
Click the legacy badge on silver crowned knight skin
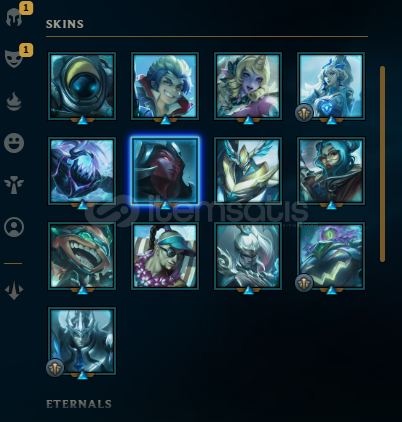pyautogui.click(x=55, y=368)
